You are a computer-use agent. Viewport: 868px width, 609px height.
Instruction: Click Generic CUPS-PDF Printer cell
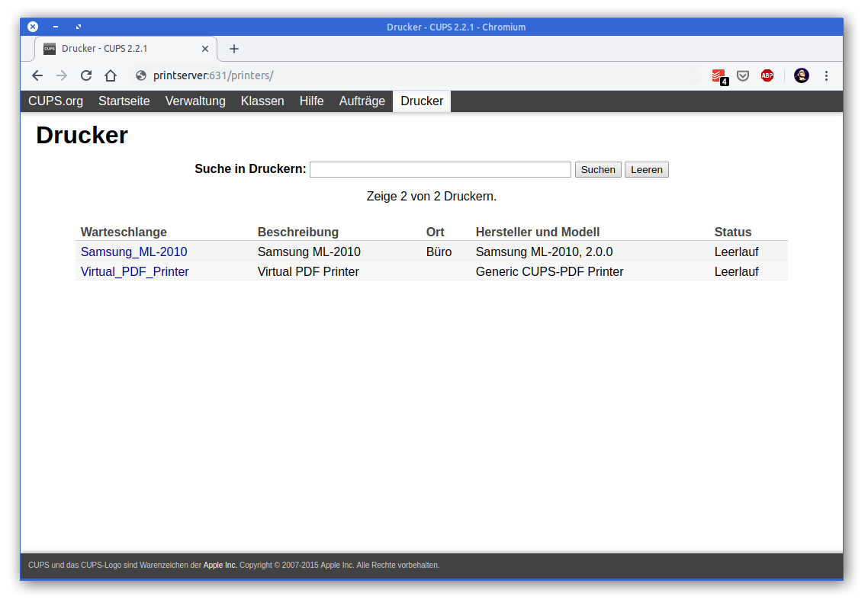[x=549, y=271]
